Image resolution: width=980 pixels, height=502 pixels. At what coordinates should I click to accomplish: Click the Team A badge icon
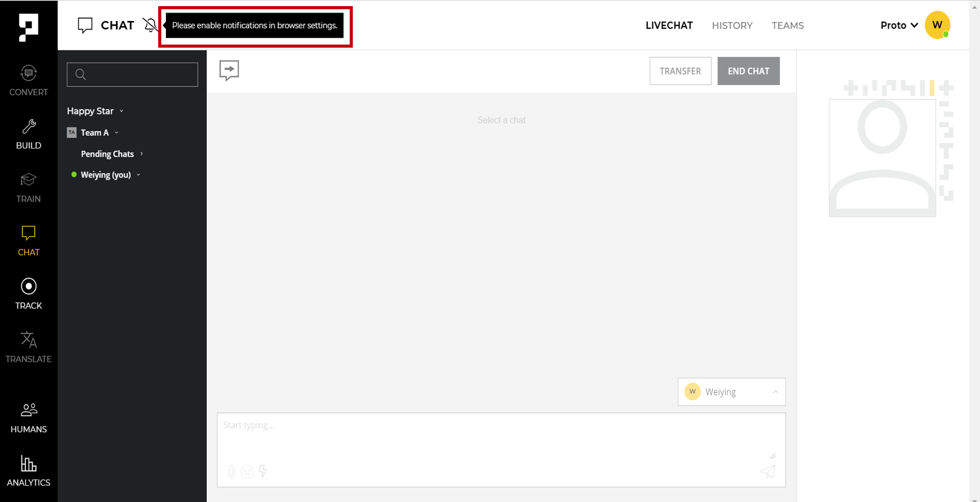72,133
